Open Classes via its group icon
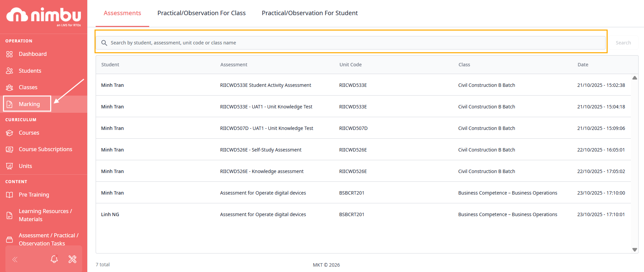This screenshot has width=644, height=272. tap(9, 88)
